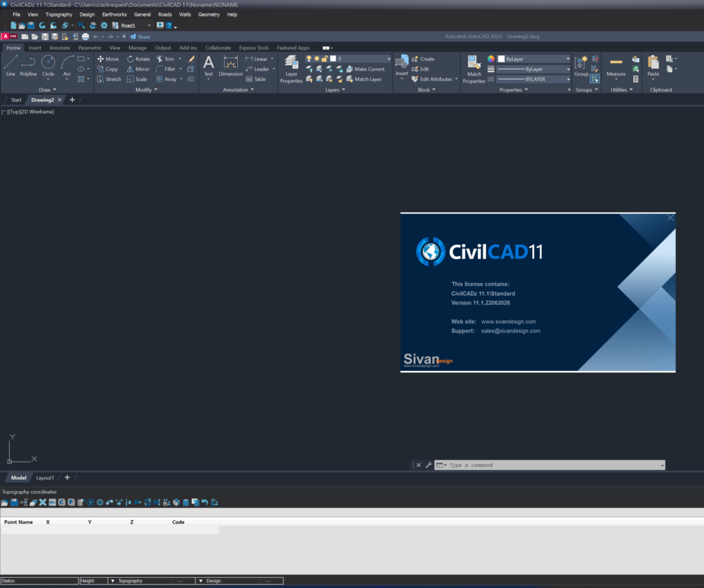Image resolution: width=704 pixels, height=588 pixels.
Task: Select the Circle tool
Action: [48, 66]
